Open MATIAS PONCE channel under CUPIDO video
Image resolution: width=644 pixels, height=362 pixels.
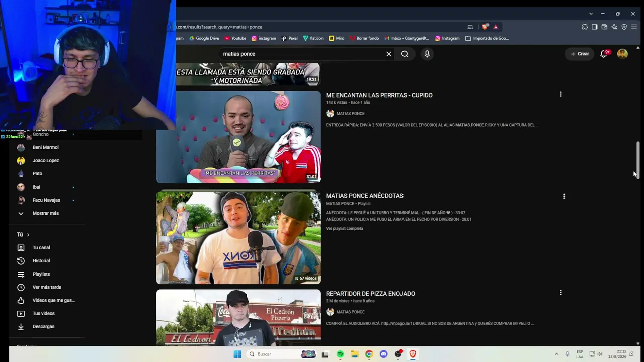350,114
